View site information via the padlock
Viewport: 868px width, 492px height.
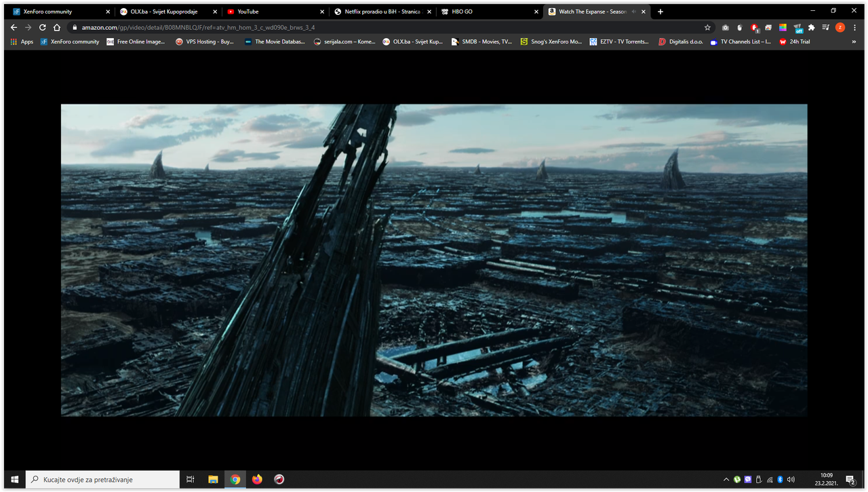(x=75, y=28)
